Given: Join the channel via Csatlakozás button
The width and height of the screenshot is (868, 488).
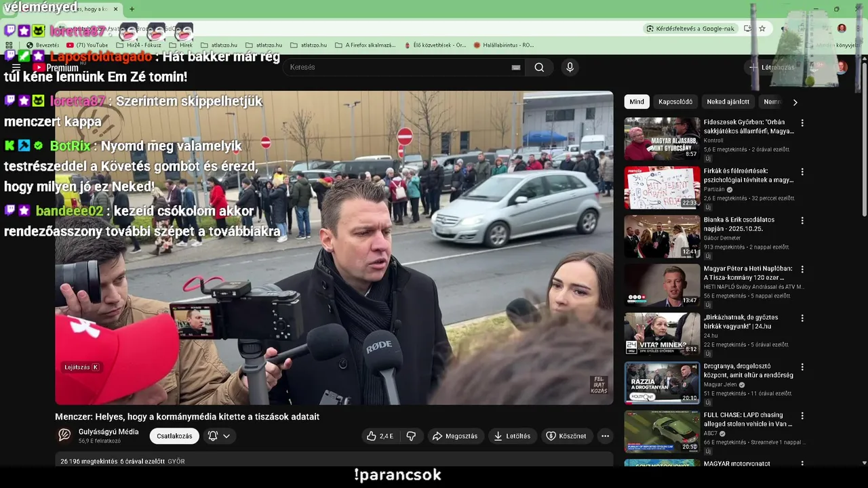Looking at the screenshot, I should pos(174,436).
